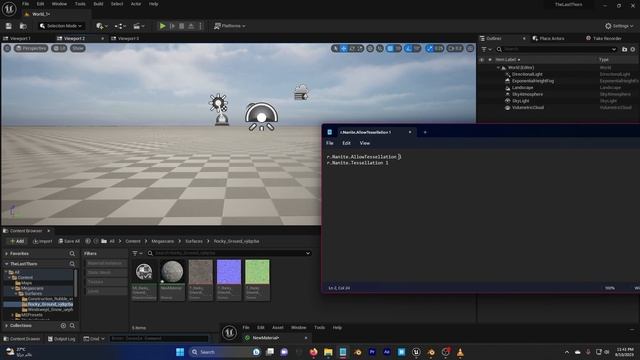This screenshot has height=360, width=640.
Task: Select the NewMaterial sphere thumbnail
Action: (172, 272)
